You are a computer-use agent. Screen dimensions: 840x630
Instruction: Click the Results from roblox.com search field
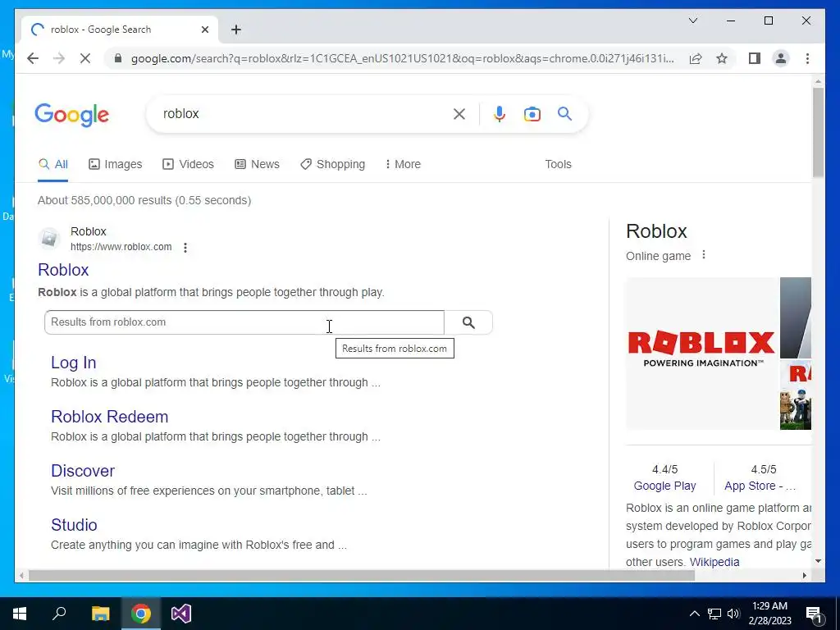click(244, 322)
